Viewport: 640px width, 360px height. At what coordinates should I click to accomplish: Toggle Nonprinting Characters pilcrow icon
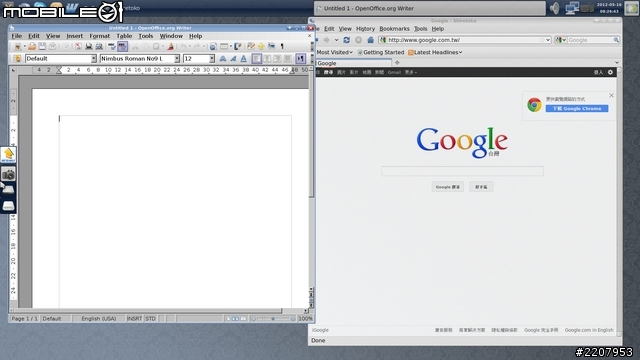pyautogui.click(x=282, y=47)
